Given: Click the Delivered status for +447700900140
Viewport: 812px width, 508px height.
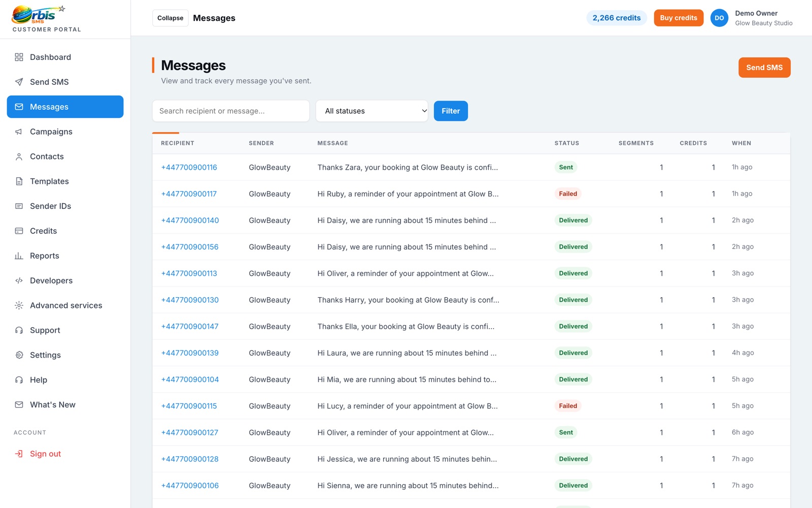Looking at the screenshot, I should 573,220.
